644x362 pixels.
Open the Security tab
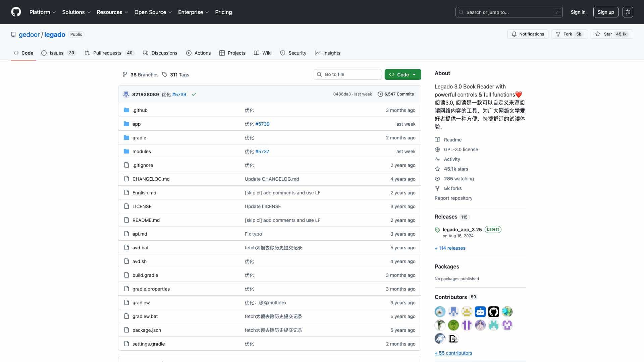click(x=293, y=53)
